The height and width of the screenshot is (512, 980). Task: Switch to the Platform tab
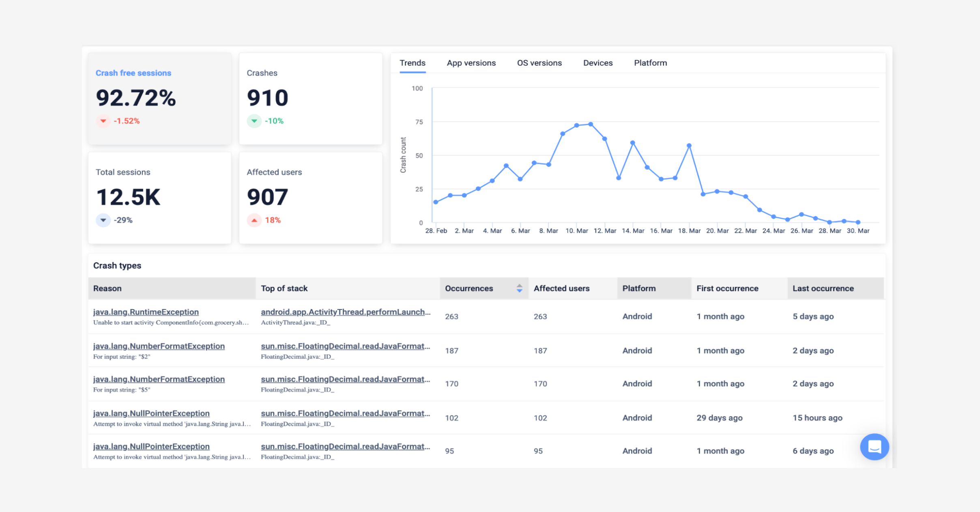click(x=650, y=63)
